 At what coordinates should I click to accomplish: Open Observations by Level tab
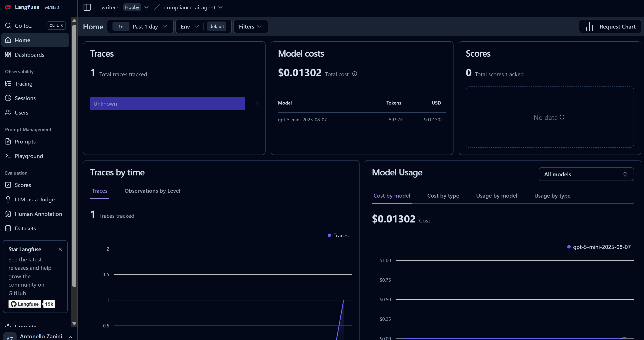pos(152,191)
